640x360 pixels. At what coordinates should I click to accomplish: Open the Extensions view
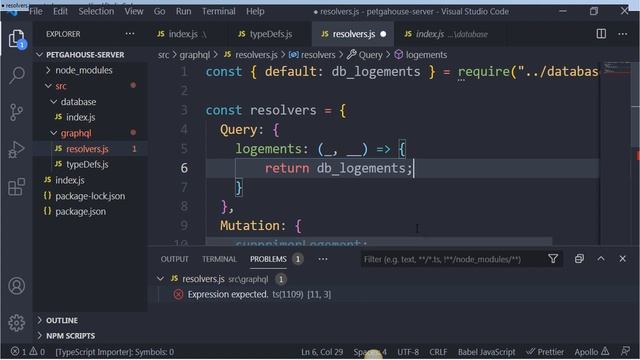point(16,187)
